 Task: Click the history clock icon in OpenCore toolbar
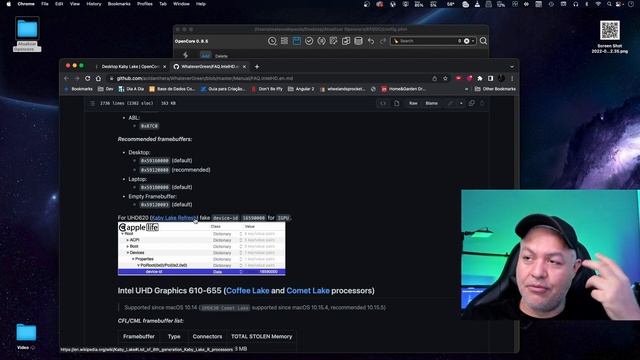click(x=272, y=41)
